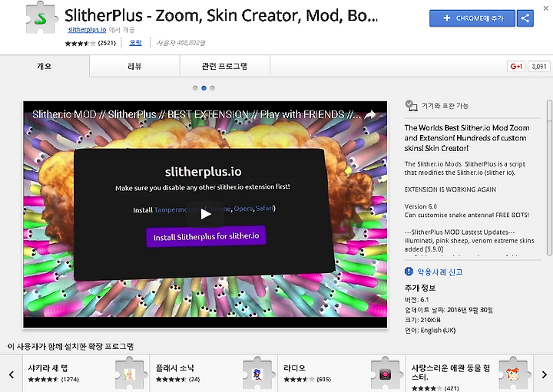Image resolution: width=553 pixels, height=392 pixels.
Task: Click the SlitherPlus extension title text
Action: coord(221,16)
